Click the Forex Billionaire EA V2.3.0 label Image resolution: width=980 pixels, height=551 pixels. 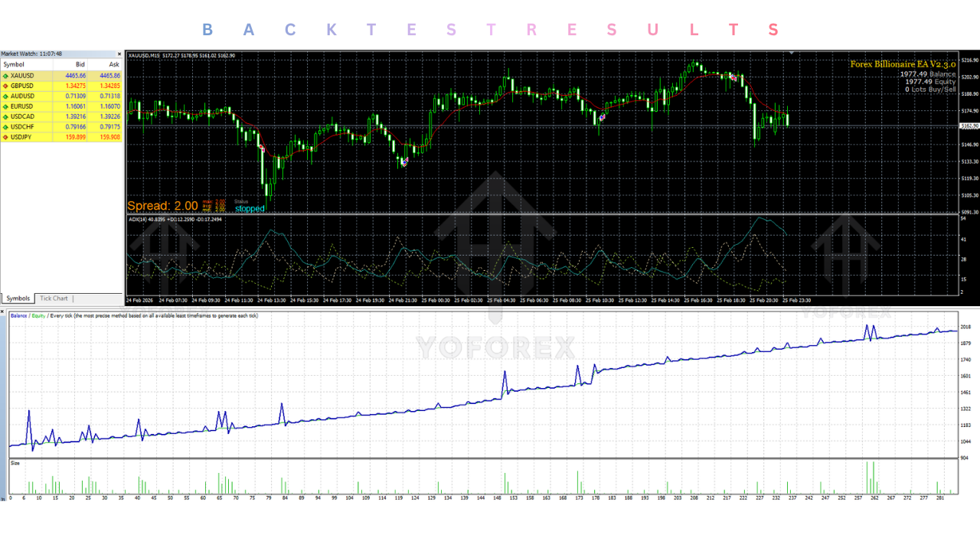(x=903, y=65)
